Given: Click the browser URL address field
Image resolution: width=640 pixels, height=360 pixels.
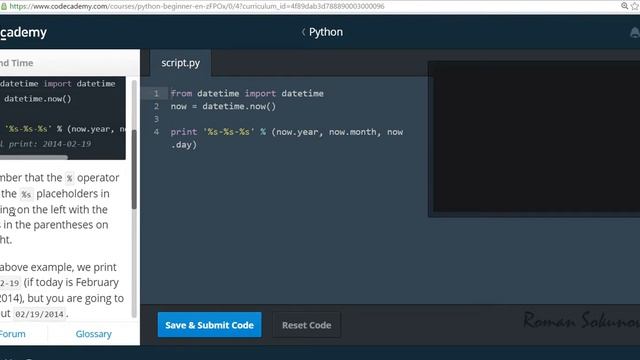Looking at the screenshot, I should click(197, 6).
